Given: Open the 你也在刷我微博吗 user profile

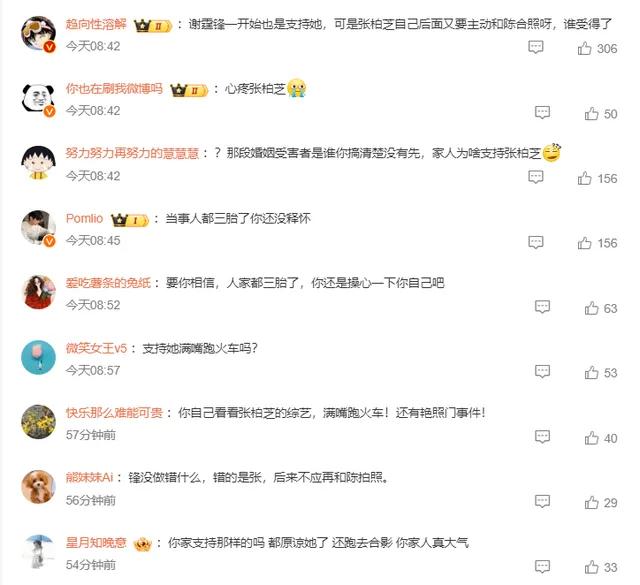Looking at the screenshot, I should pos(114,89).
